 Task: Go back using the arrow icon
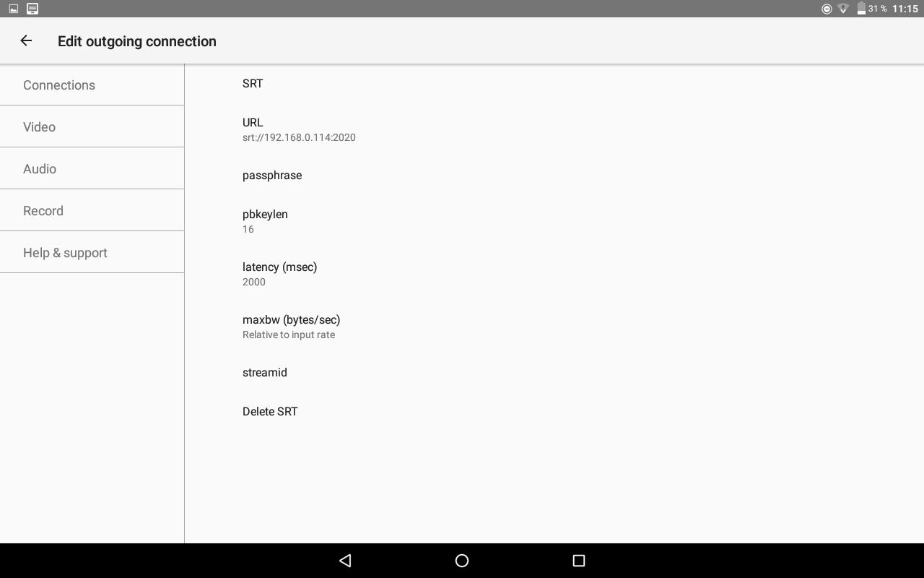tap(26, 41)
